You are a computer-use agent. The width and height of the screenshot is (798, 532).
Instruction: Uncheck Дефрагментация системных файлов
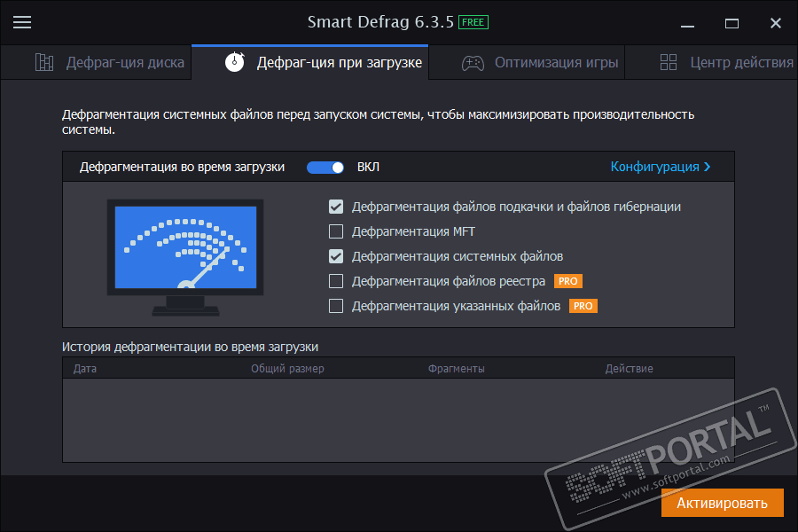coord(336,256)
